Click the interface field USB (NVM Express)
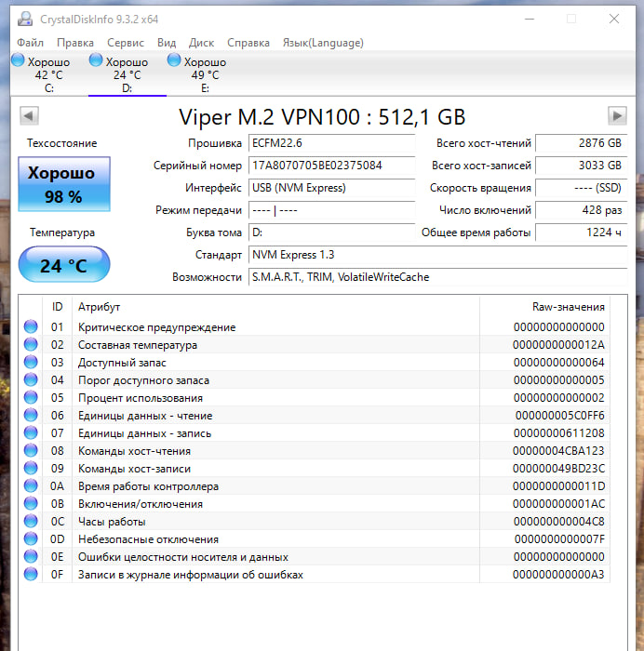 point(331,188)
